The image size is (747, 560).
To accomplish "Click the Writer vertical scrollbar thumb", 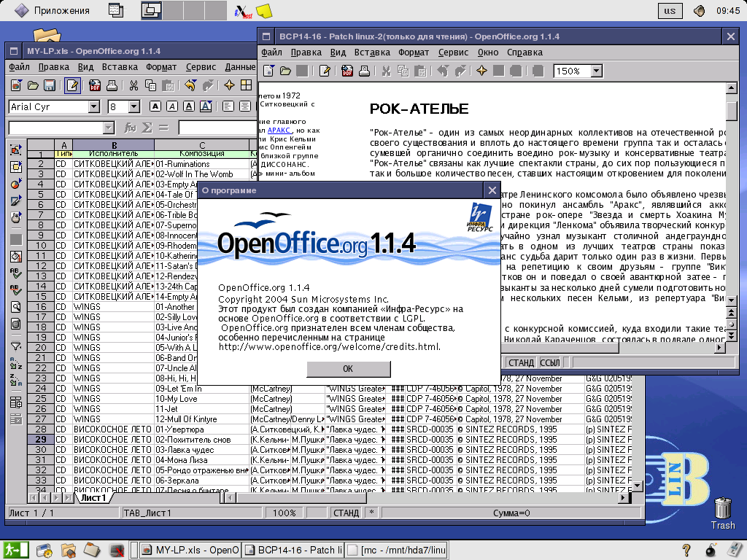I will 732,111.
